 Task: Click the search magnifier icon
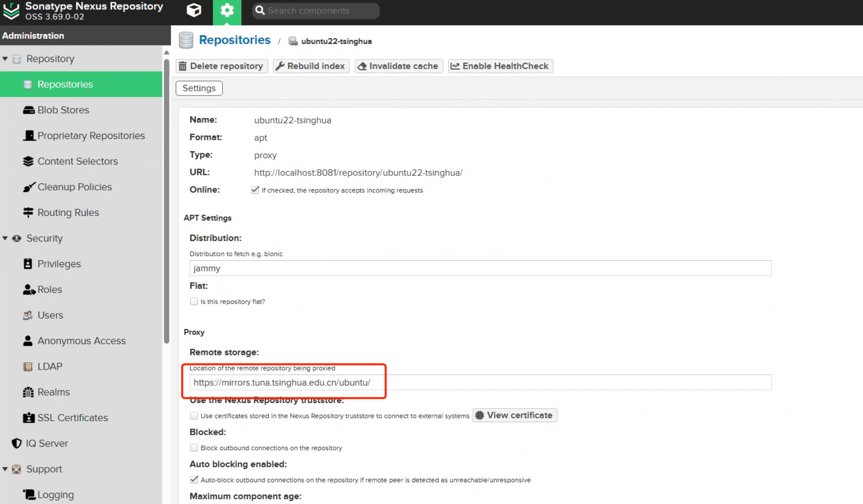[260, 11]
